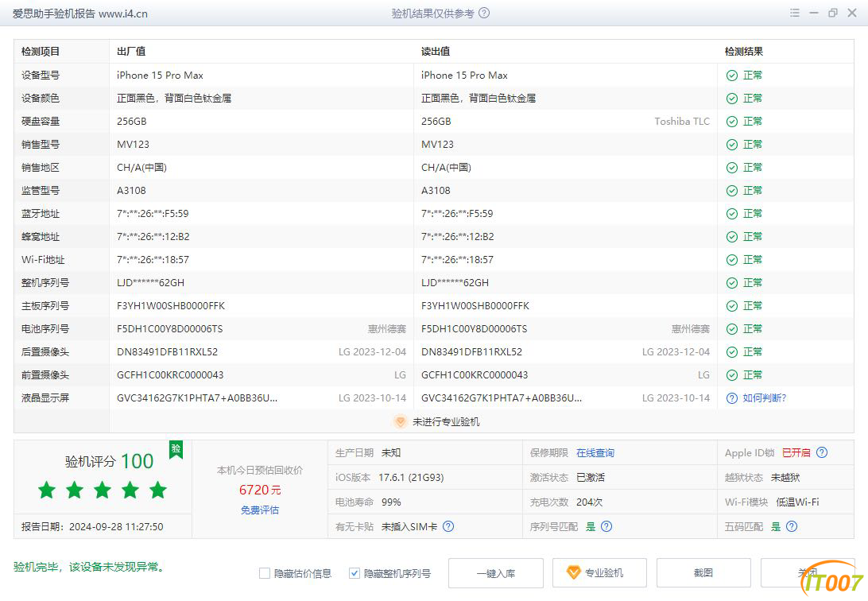Click the 正常 check icon for 蜂窝地址
The image size is (868, 601).
click(732, 237)
